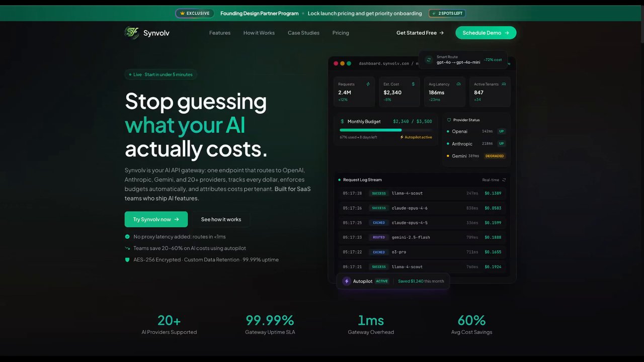Click the yellow status dot beside Gemini
The width and height of the screenshot is (644, 362).
(448, 156)
